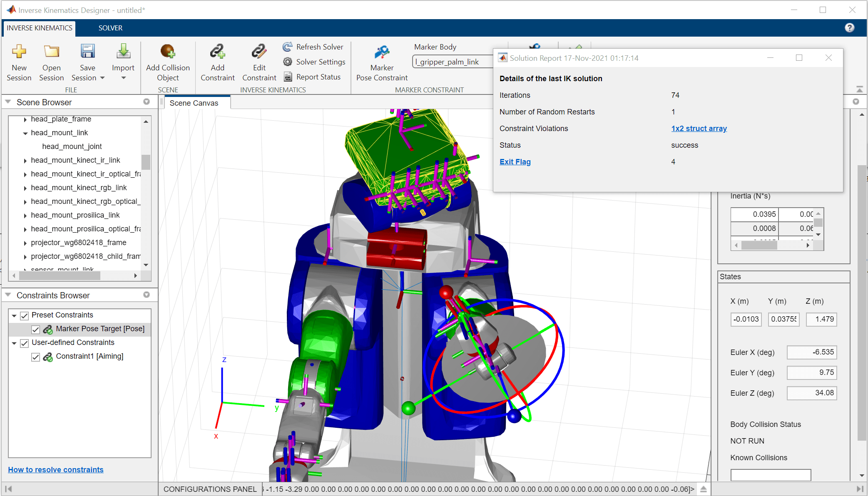
Task: Uncheck the Preset Constraints checkbox
Action: click(x=25, y=315)
